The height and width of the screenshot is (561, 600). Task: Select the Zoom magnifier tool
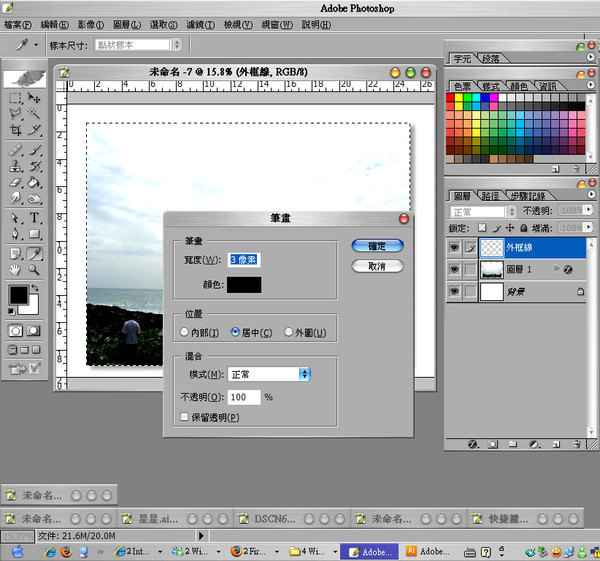pos(35,269)
